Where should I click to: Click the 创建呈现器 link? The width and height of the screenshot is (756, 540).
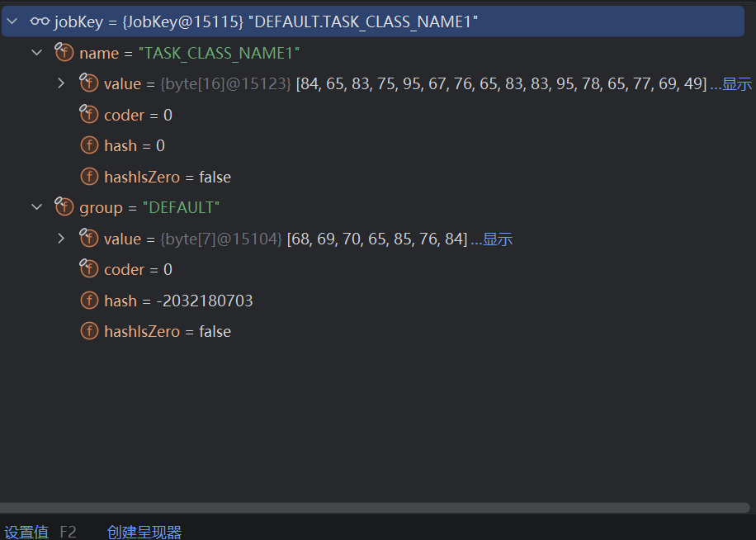pyautogui.click(x=144, y=532)
